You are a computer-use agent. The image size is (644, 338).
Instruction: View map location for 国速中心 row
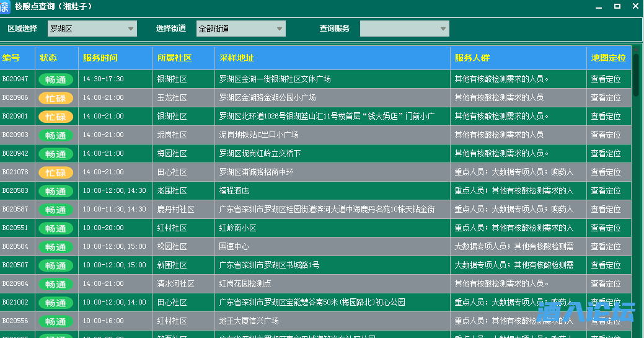pos(606,247)
